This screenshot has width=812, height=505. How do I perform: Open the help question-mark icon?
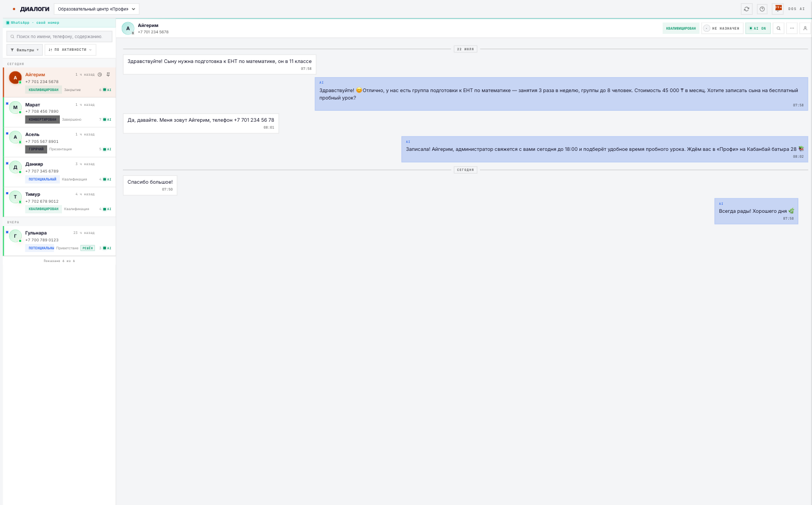[762, 9]
